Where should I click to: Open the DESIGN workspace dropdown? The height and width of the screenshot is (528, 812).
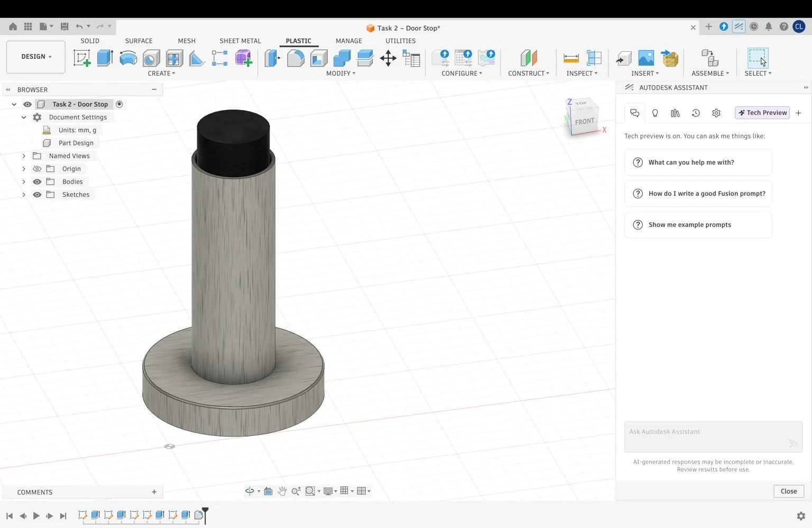coord(36,57)
